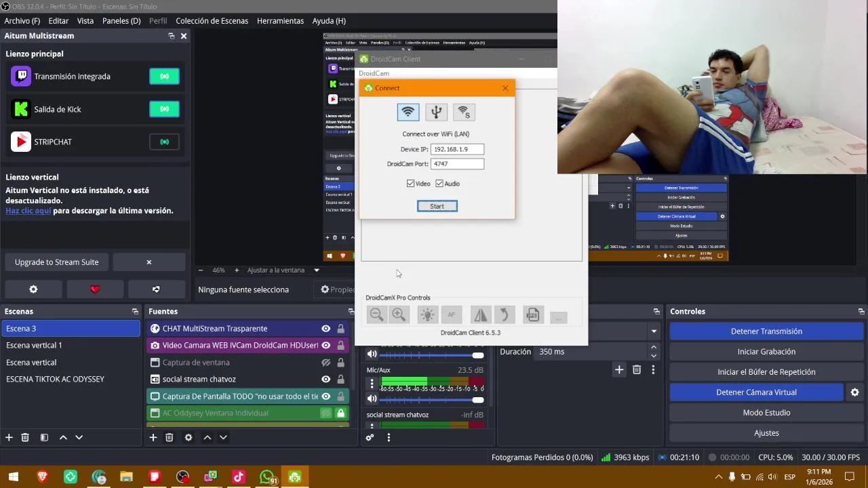The width and height of the screenshot is (868, 488).
Task: Open Archivo (F) menu
Action: (x=22, y=21)
